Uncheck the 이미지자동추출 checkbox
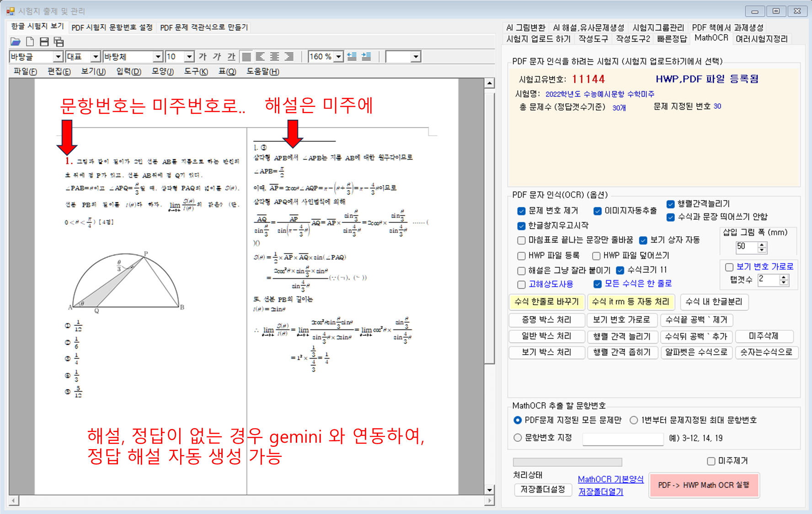Image resolution: width=812 pixels, height=514 pixels. [x=597, y=211]
